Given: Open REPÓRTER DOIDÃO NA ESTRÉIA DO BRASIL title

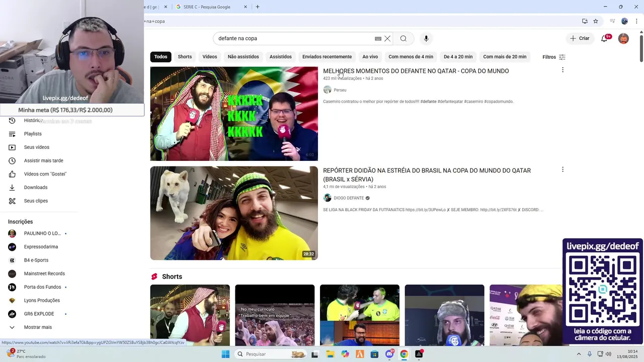Looking at the screenshot, I should click(427, 175).
